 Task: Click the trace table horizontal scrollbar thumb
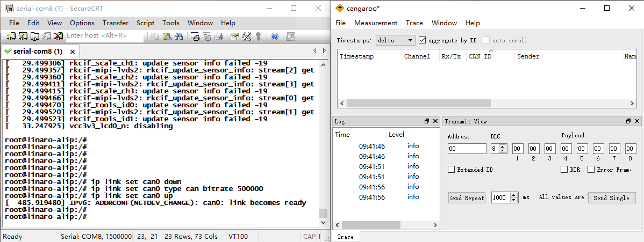pos(419,104)
